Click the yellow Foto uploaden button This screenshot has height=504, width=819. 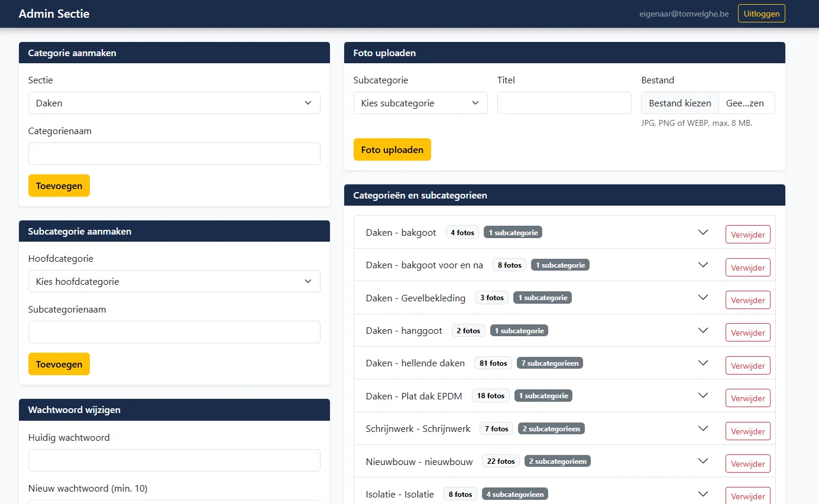point(392,149)
